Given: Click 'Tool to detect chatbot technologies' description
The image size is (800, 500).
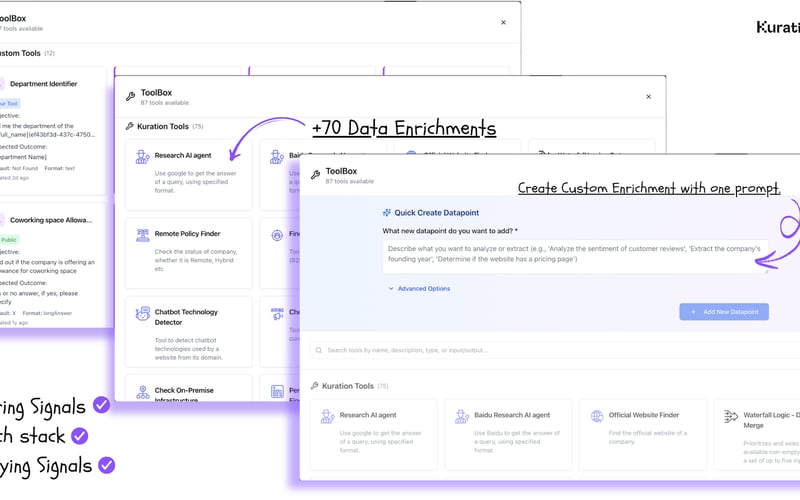Looking at the screenshot, I should [188, 348].
